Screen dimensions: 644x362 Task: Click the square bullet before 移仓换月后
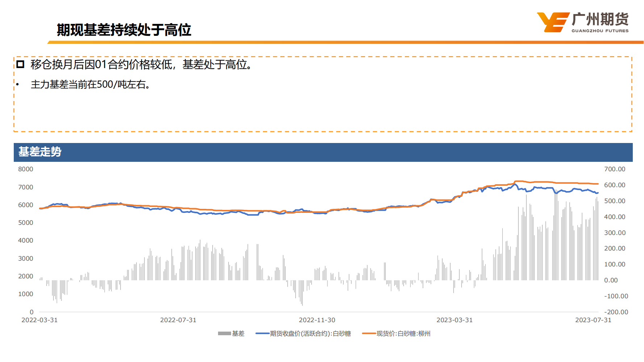[20, 64]
